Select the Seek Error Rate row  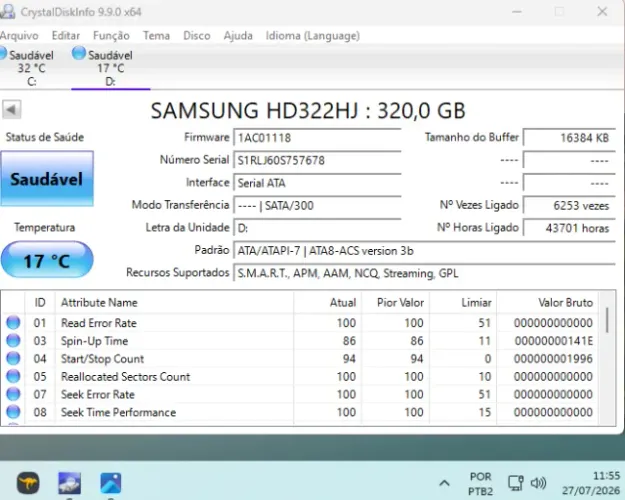pos(300,394)
